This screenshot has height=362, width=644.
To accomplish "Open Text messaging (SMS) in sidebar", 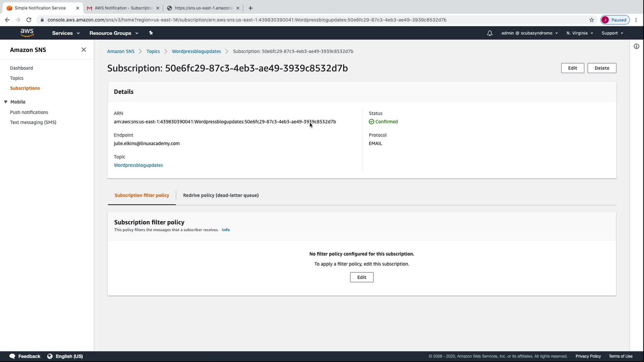I will pos(33,122).
